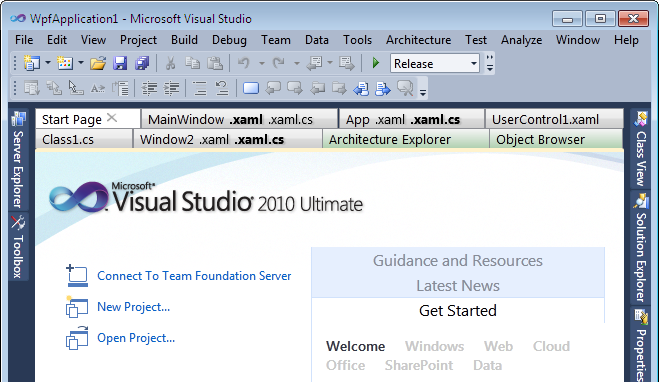Select the Guidance and Resources section
This screenshot has width=659, height=382.
tap(458, 261)
